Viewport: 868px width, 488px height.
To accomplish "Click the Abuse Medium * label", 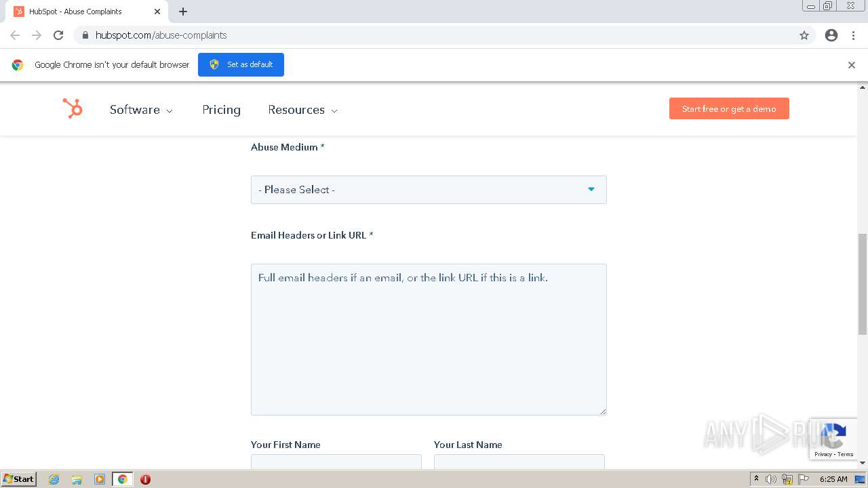I will (x=288, y=147).
